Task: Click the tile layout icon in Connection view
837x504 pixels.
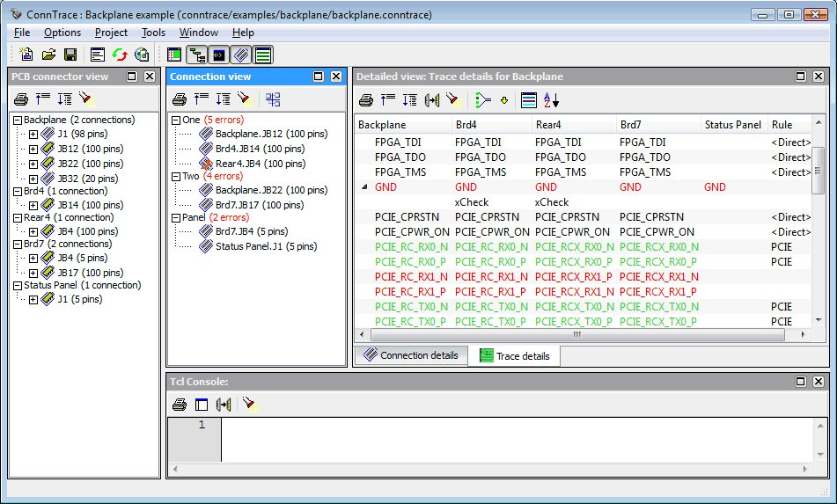Action: 273,99
